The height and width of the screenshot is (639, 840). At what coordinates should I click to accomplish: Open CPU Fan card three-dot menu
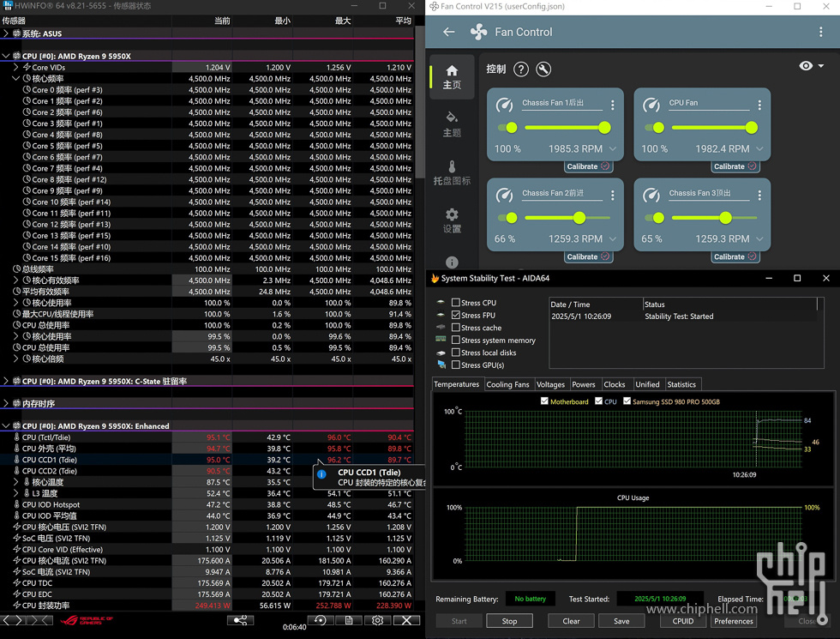tap(759, 105)
